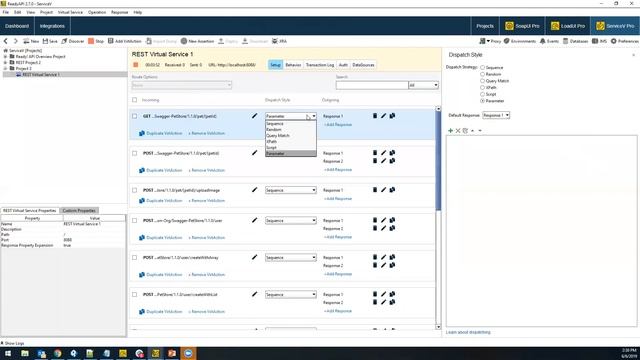Check the POST uploadImage row checkbox
Image resolution: width=640 pixels, height=360 pixels.
coord(134,190)
